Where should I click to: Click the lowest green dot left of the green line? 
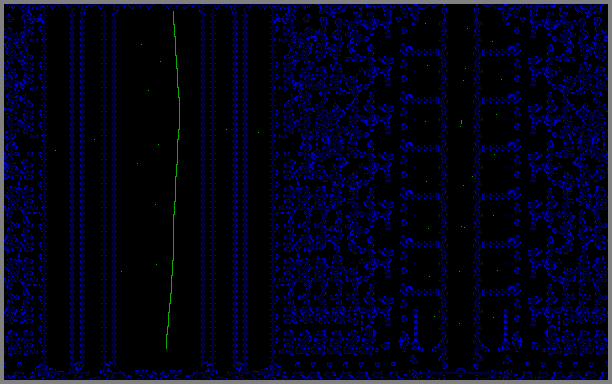tap(121, 271)
